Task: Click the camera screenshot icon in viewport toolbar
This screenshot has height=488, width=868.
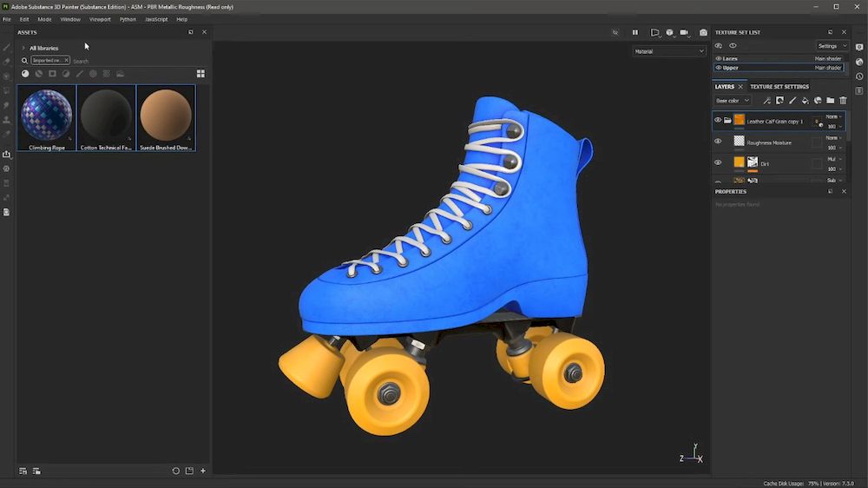Action: [703, 32]
